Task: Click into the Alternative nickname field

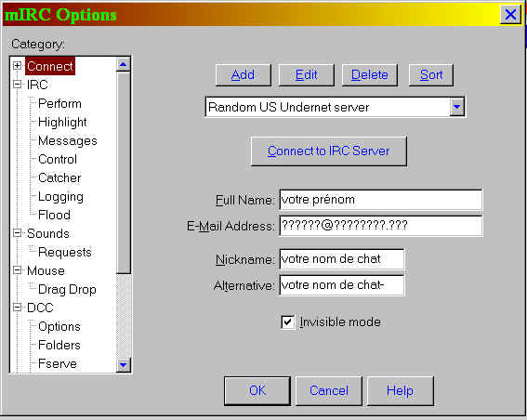Action: (x=342, y=285)
